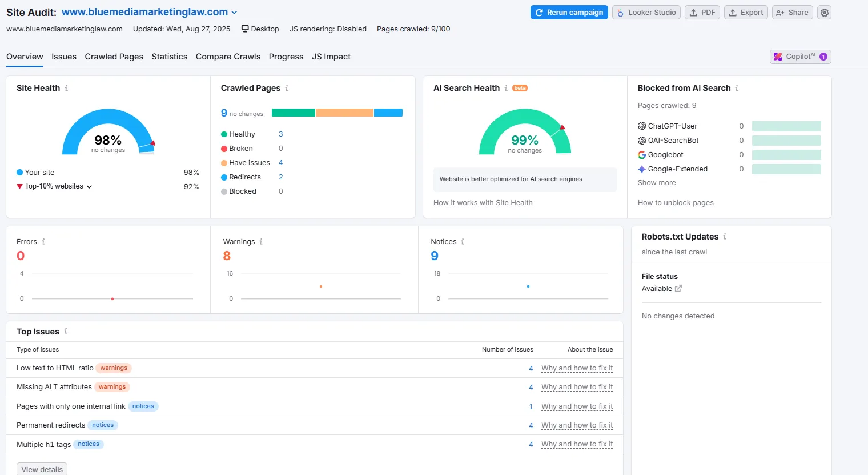Open How to unblock pages link

coord(676,203)
